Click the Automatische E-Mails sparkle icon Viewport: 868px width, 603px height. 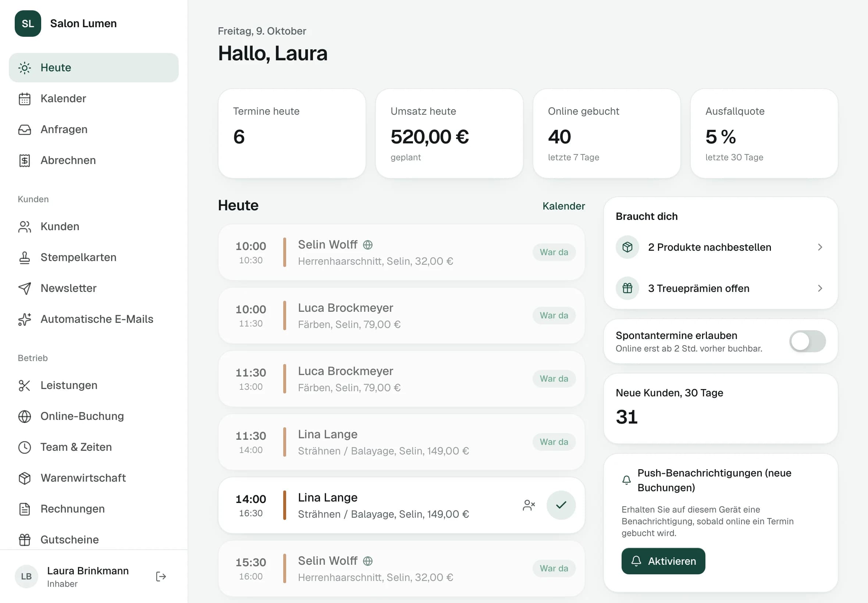click(25, 319)
